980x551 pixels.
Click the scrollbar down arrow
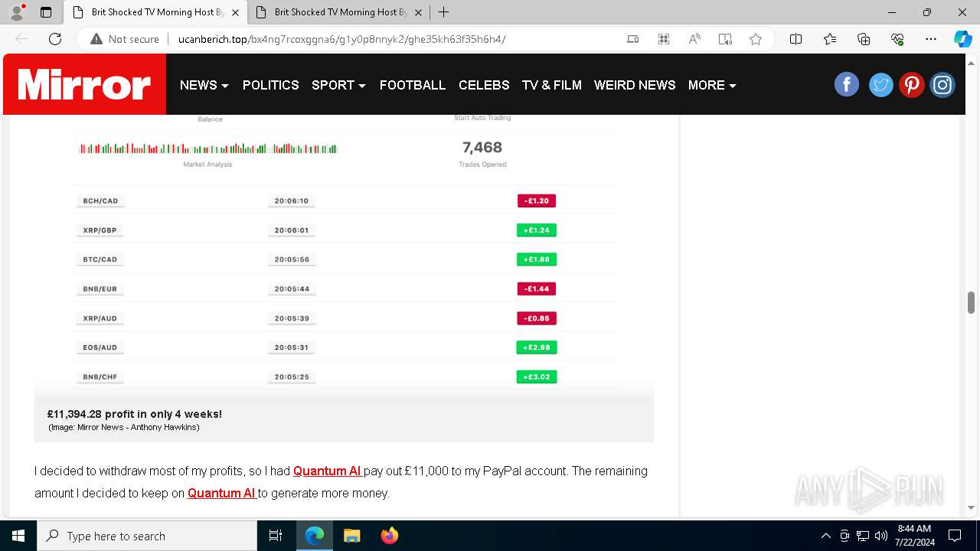click(x=971, y=507)
